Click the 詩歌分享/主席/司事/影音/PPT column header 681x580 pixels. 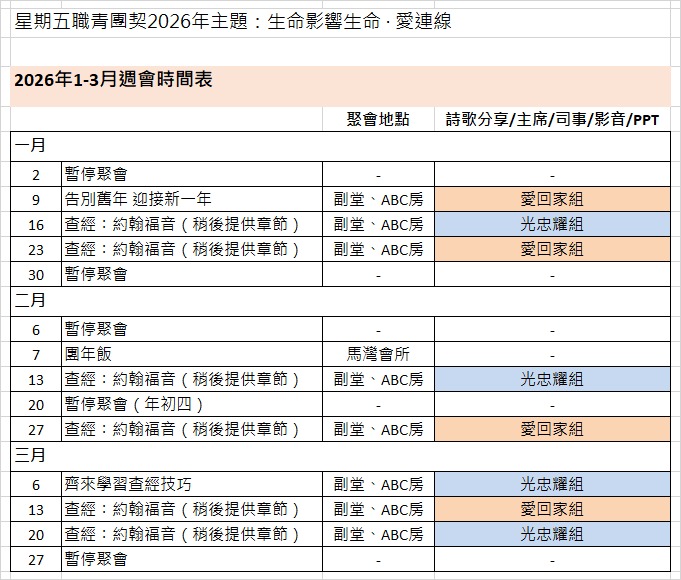(552, 120)
